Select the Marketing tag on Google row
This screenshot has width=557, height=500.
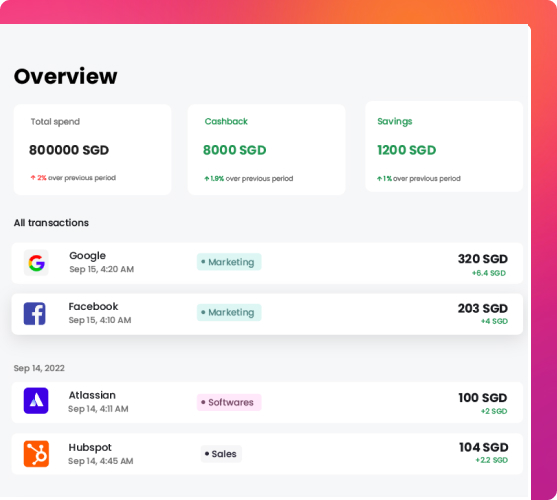(229, 262)
